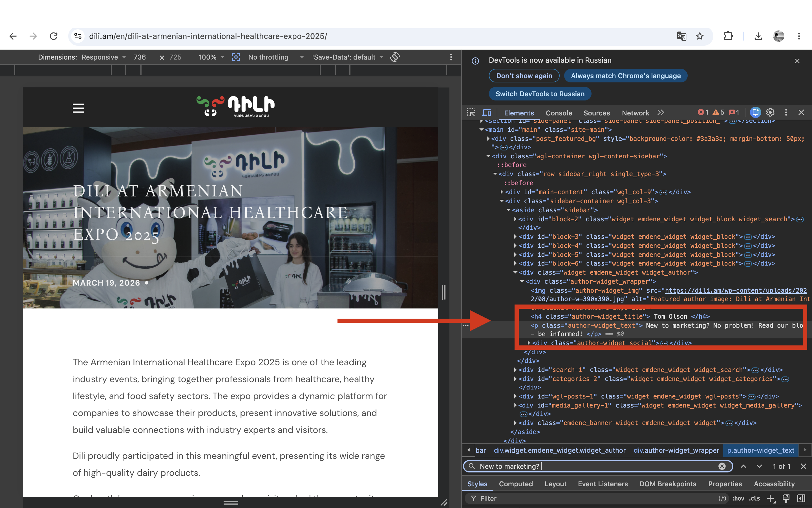812x508 pixels.
Task: Expand the categories-2 widget div
Action: pos(515,379)
